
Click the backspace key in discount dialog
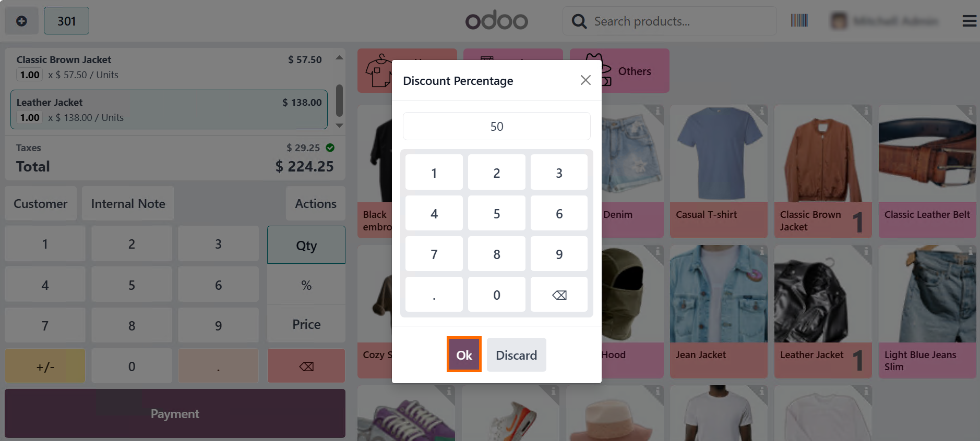pyautogui.click(x=559, y=295)
